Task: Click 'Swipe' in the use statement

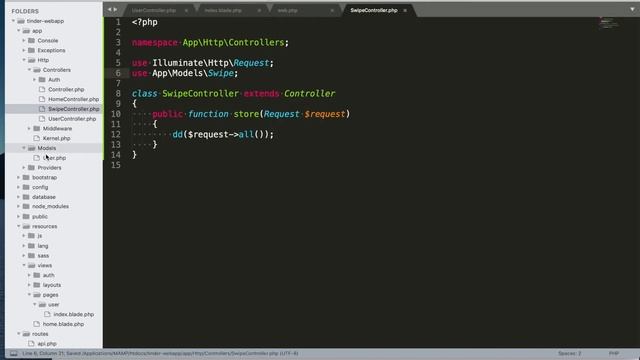Action: (220, 73)
